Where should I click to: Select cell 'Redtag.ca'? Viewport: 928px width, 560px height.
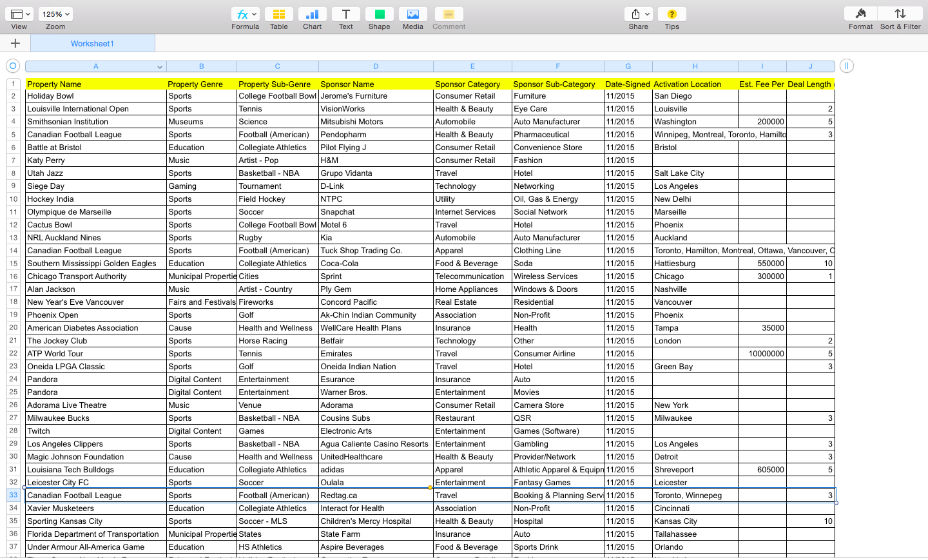376,496
